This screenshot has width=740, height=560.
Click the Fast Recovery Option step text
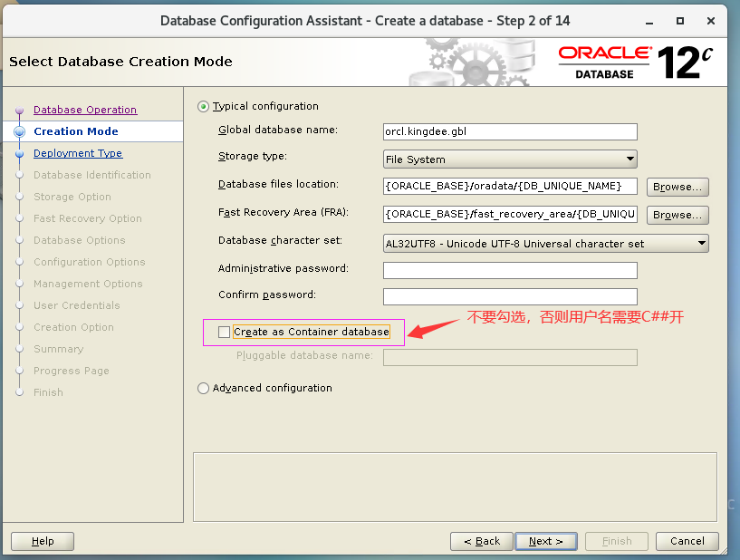87,218
